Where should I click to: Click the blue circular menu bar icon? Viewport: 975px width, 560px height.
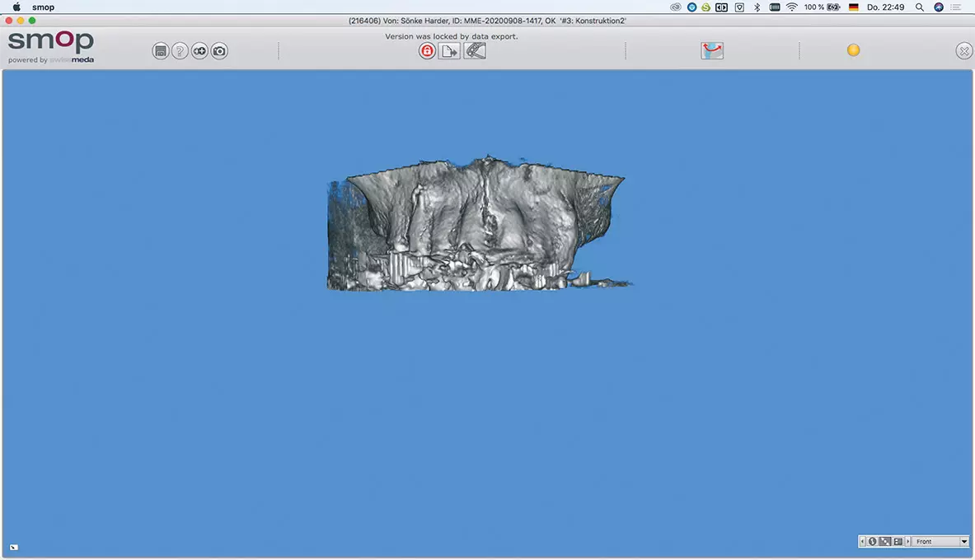click(x=691, y=7)
